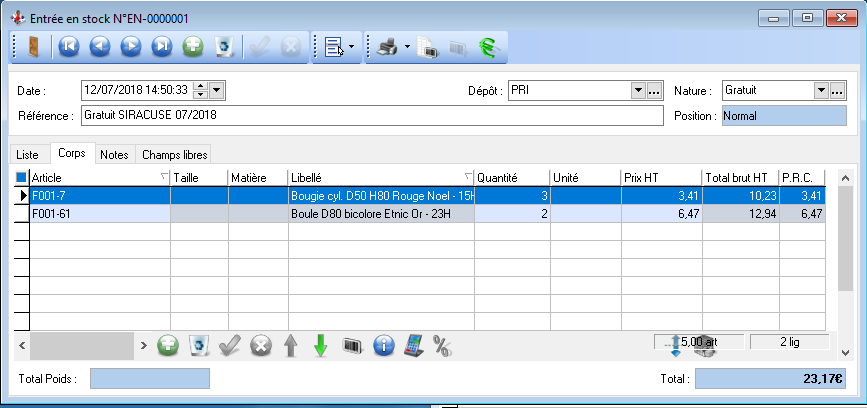This screenshot has height=408, width=867.
Task: Go to first record in toolbar
Action: [68, 46]
